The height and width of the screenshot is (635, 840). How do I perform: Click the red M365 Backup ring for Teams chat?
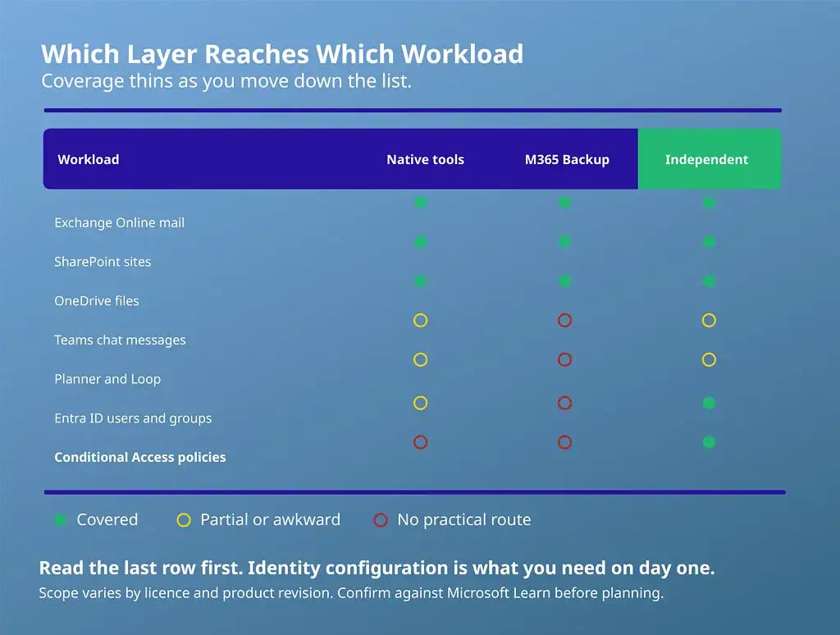564,321
